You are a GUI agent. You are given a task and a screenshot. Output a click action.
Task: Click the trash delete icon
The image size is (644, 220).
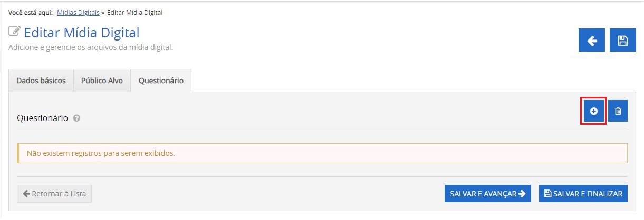coord(618,111)
